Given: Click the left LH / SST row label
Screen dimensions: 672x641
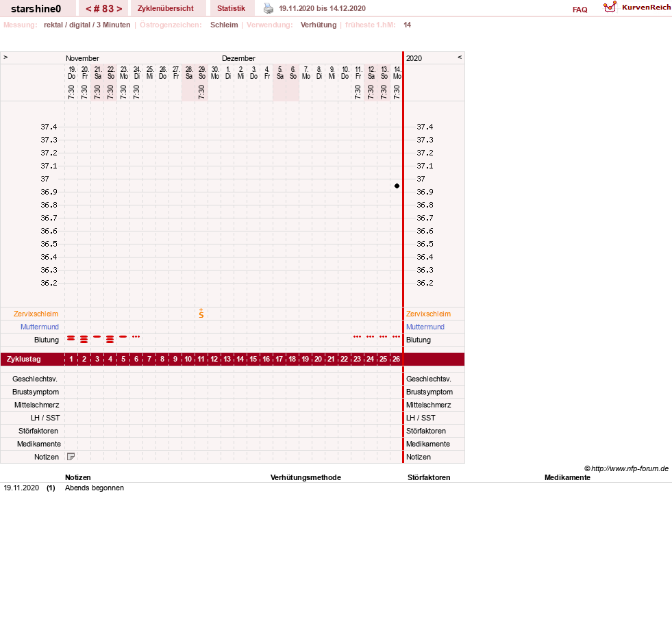Looking at the screenshot, I should (45, 418).
